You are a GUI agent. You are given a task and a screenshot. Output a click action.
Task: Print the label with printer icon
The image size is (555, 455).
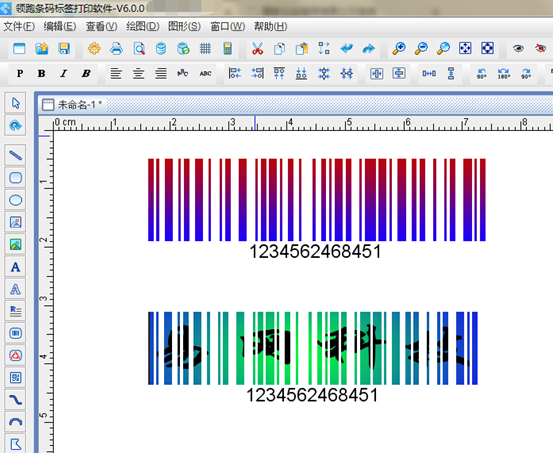[x=116, y=48]
